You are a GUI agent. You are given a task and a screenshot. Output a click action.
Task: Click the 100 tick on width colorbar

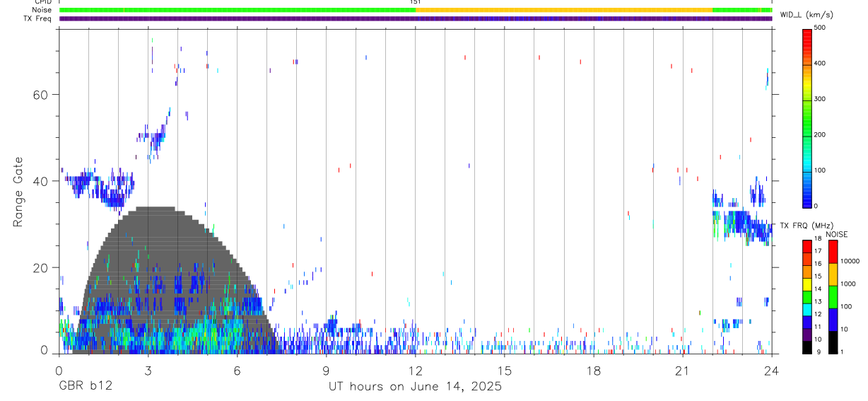(820, 170)
